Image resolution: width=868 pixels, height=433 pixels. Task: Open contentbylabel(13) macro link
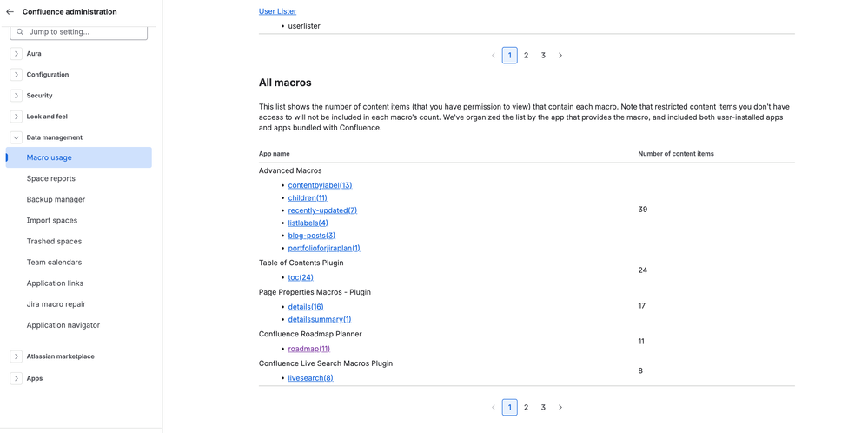point(320,185)
